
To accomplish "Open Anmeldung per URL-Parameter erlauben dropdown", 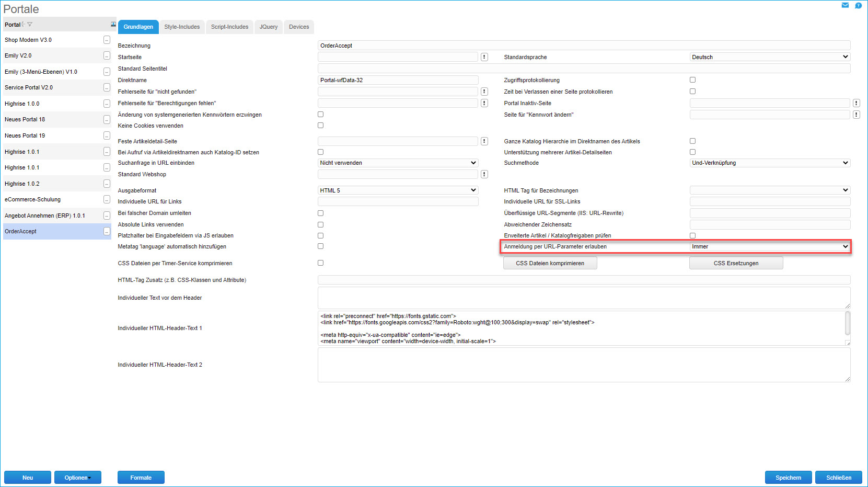I will 770,246.
